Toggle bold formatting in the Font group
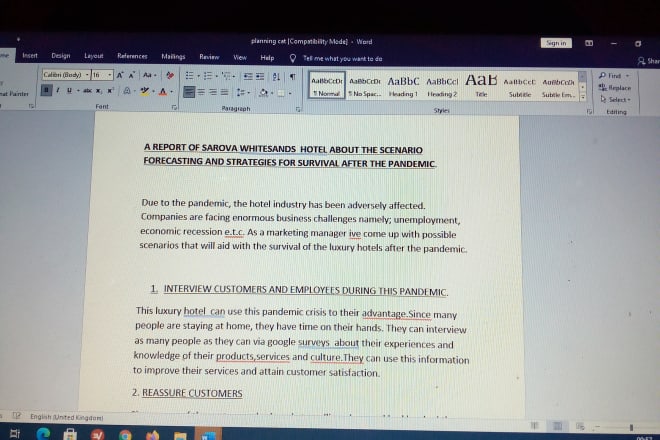Screen dimensions: 660x440 coord(46,90)
